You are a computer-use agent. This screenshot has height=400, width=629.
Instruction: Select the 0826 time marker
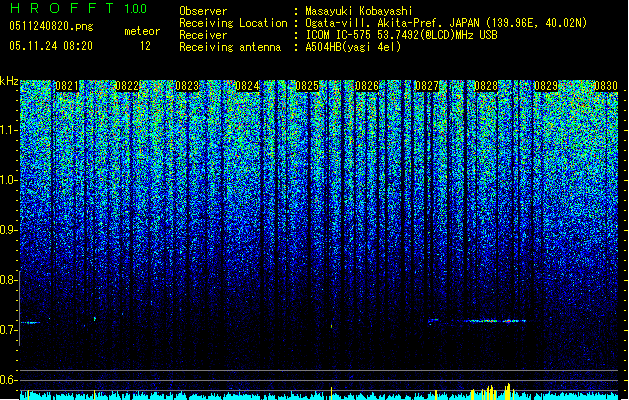coord(367,86)
